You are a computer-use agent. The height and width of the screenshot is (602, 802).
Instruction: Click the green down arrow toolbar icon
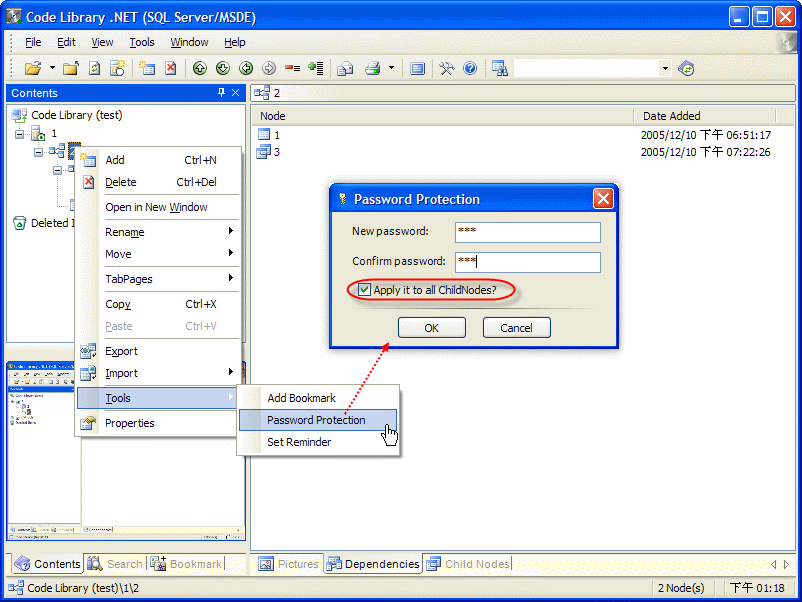[x=223, y=68]
